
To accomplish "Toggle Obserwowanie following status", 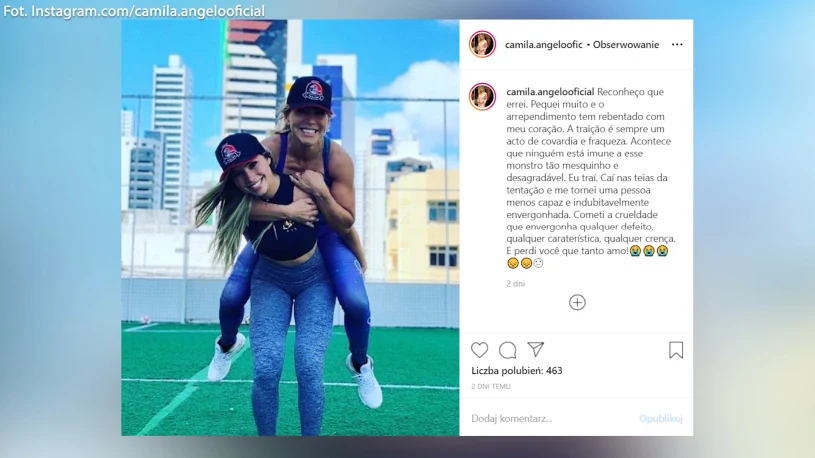I will pyautogui.click(x=626, y=45).
